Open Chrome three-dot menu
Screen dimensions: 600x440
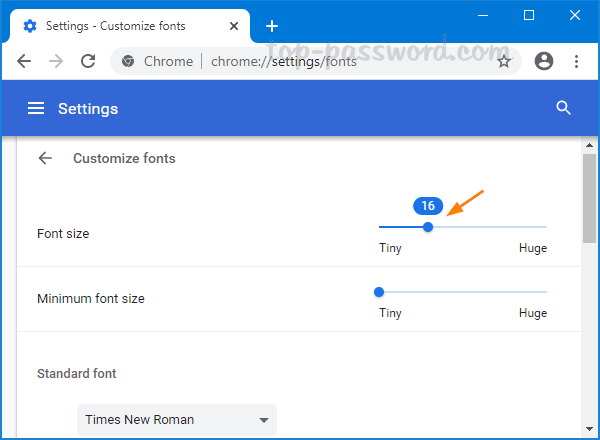pyautogui.click(x=577, y=61)
